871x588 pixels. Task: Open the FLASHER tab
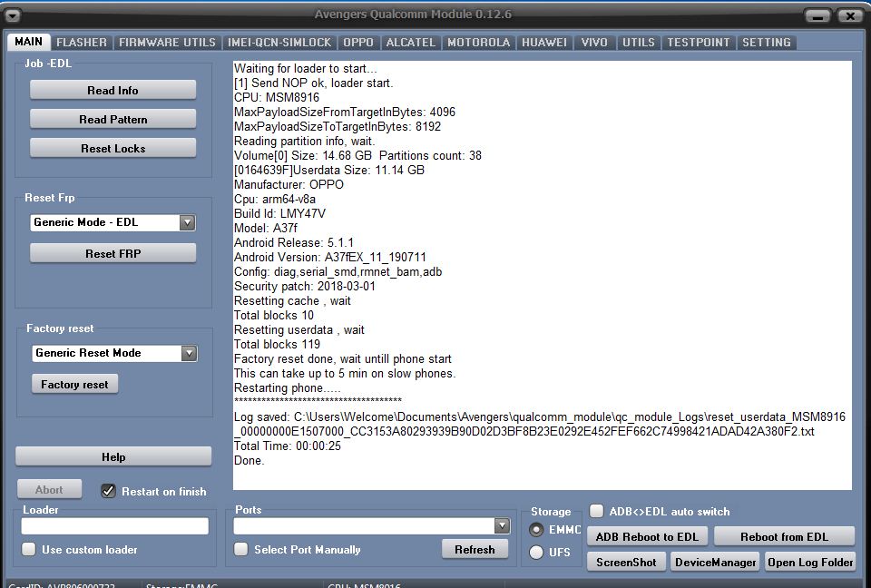(82, 43)
